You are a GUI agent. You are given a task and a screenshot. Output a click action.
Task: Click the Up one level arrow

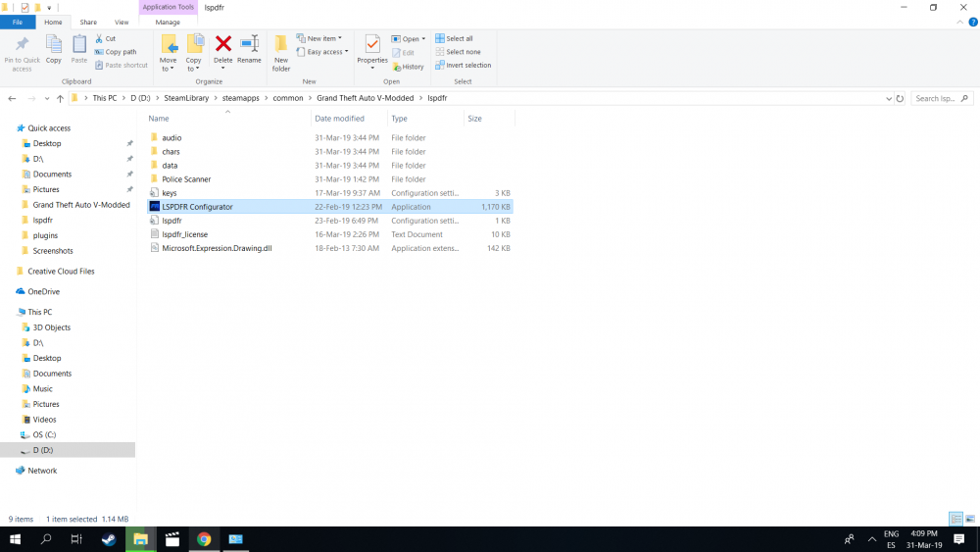click(60, 98)
